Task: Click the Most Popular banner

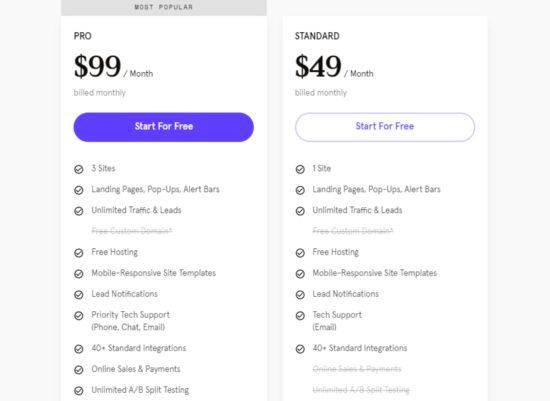Action: click(x=163, y=7)
